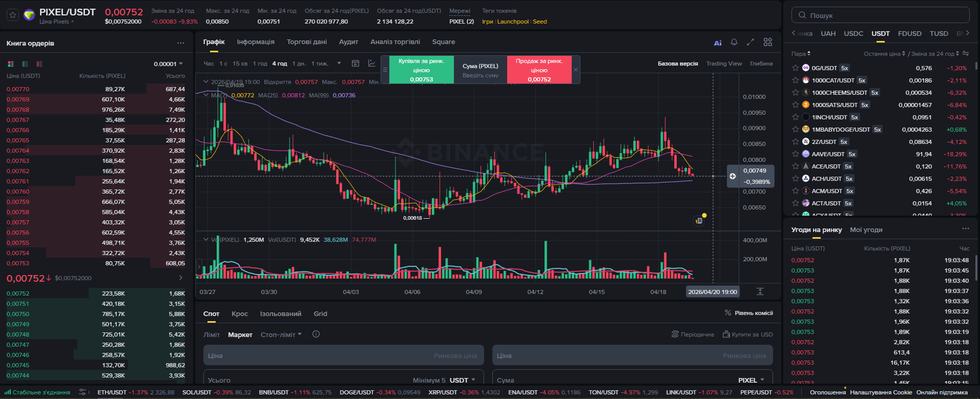980x399 pixels.
Task: Open the Періодична recurring order link
Action: (693, 334)
